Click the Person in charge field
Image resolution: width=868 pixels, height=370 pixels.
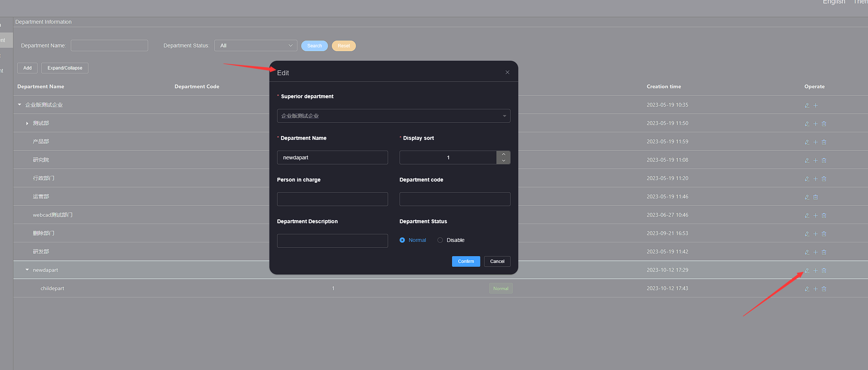pos(332,199)
